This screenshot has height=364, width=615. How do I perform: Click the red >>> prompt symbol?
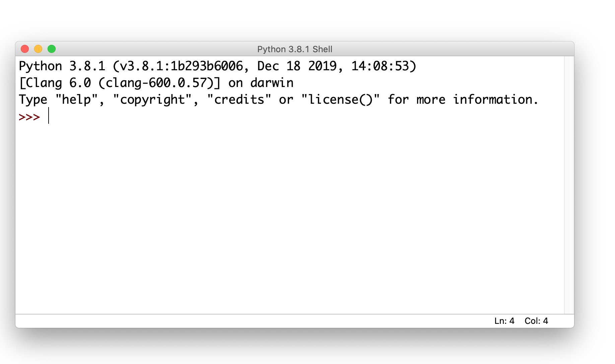click(x=29, y=117)
